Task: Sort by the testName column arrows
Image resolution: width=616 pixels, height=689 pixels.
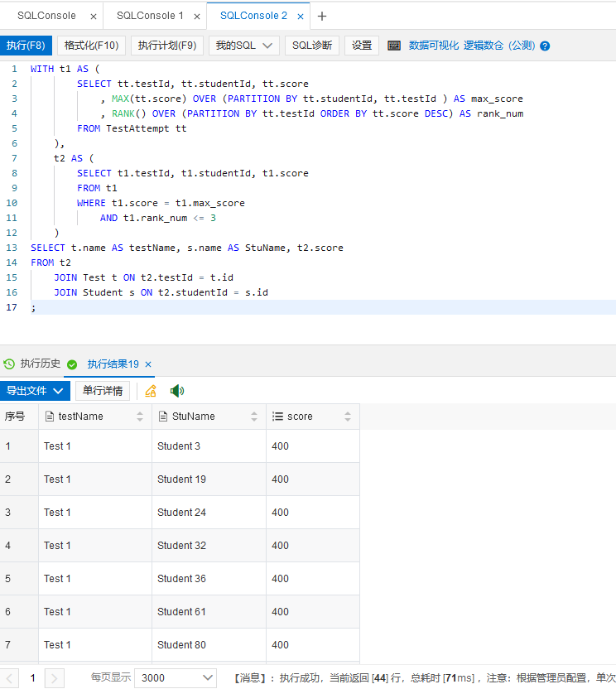Action: coord(140,417)
